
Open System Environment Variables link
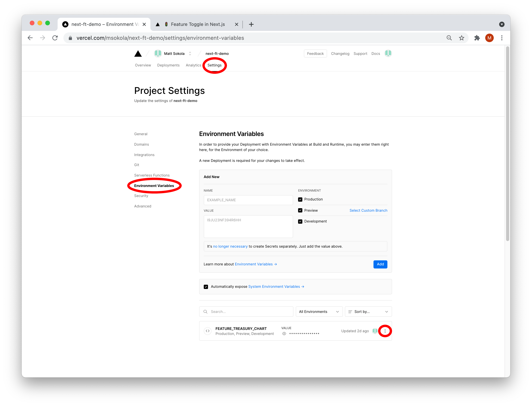coord(276,287)
